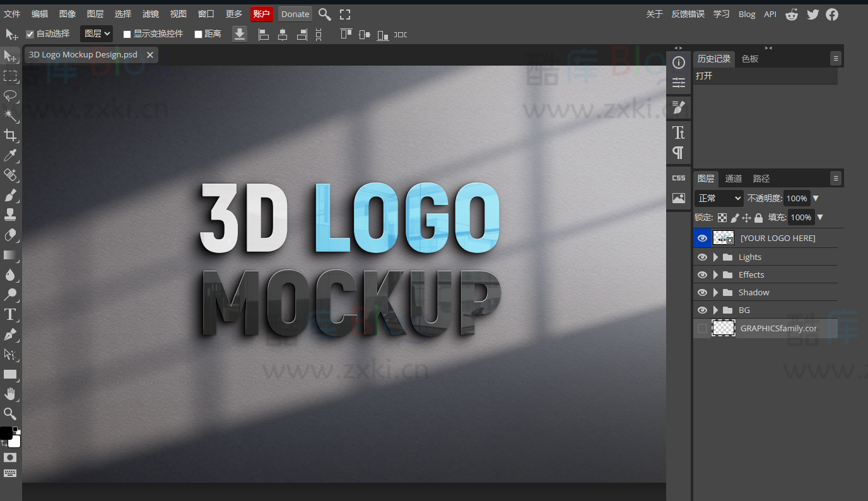This screenshot has width=868, height=501.
Task: Select the Pen tool
Action: (10, 334)
